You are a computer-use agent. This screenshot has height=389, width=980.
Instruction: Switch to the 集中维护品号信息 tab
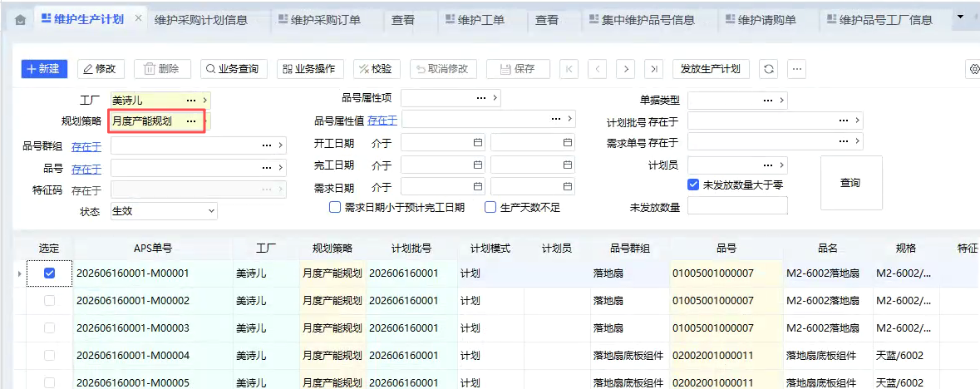642,20
